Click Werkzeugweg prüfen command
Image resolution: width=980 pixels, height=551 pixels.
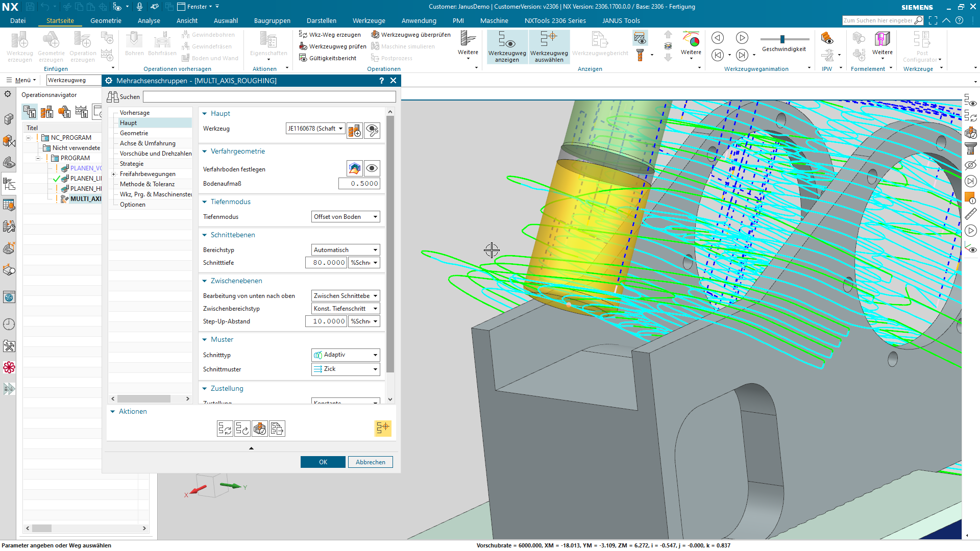[333, 46]
